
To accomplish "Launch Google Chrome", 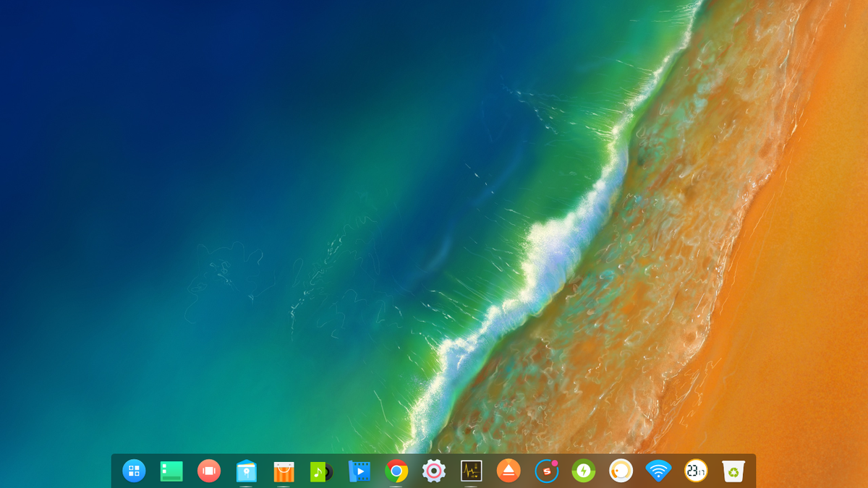I will click(x=396, y=471).
